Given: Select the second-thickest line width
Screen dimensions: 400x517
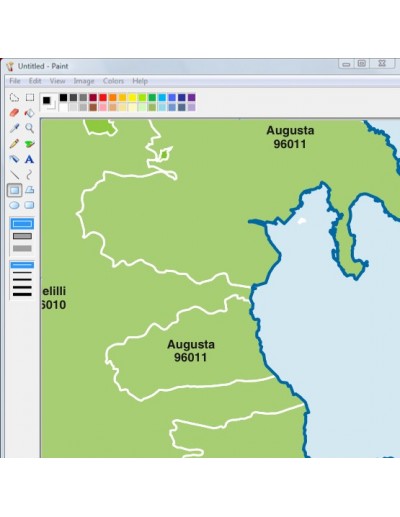Looking at the screenshot, I should tap(22, 287).
